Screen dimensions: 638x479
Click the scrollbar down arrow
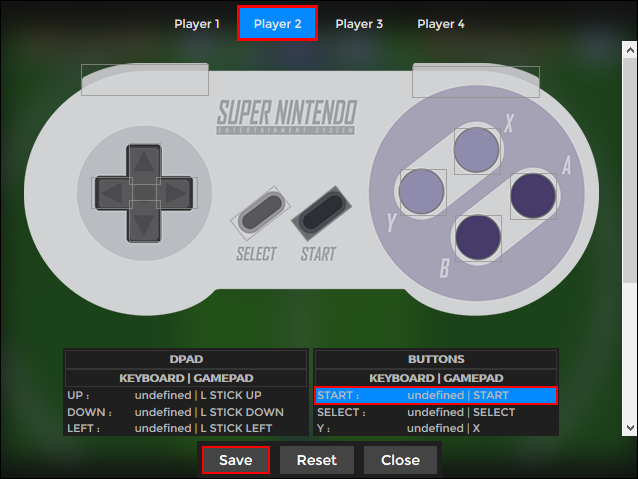[x=630, y=428]
